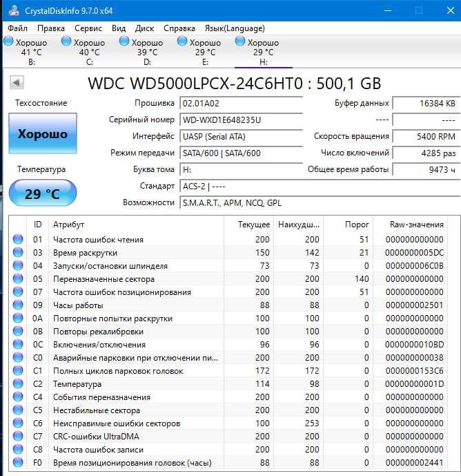Click status orb for attribute 03

click(18, 252)
